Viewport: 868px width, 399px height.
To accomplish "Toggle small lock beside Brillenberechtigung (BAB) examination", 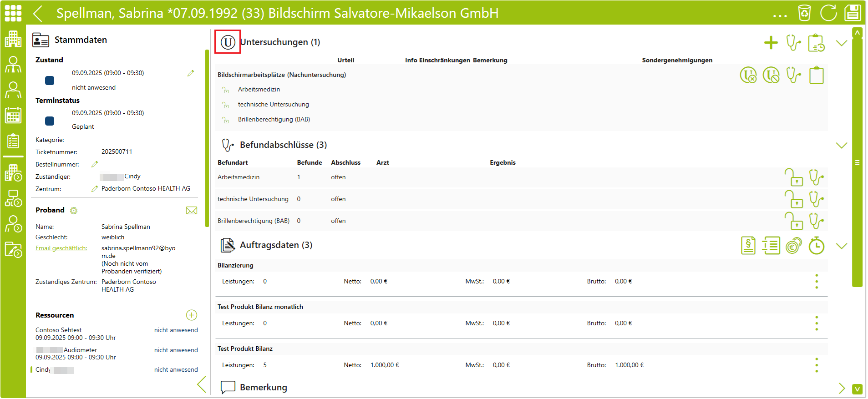I will coord(225,120).
